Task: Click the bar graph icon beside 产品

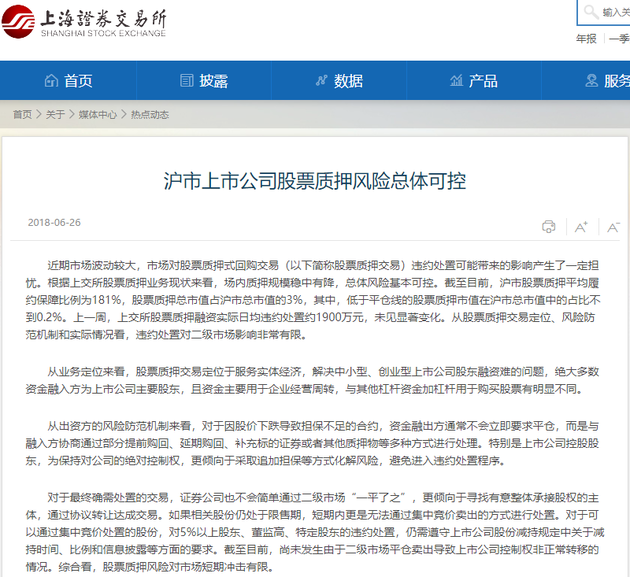Action: point(456,81)
